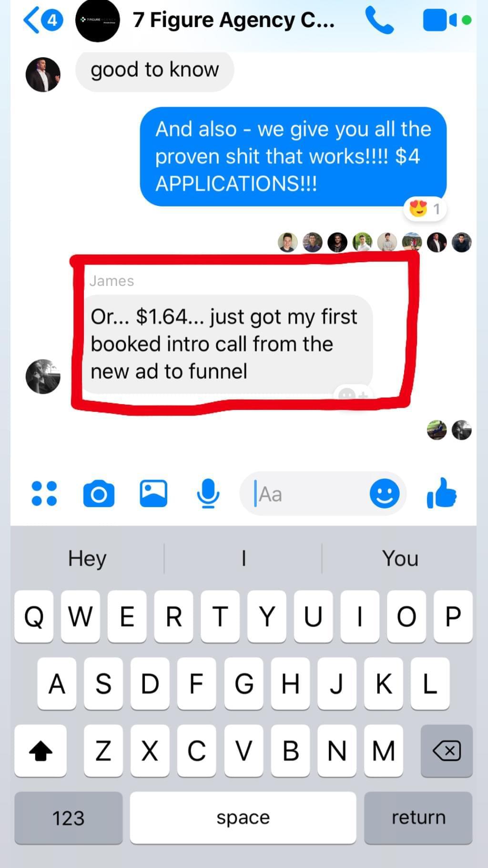Tap the Aa message input field
The image size is (488, 868).
(310, 494)
